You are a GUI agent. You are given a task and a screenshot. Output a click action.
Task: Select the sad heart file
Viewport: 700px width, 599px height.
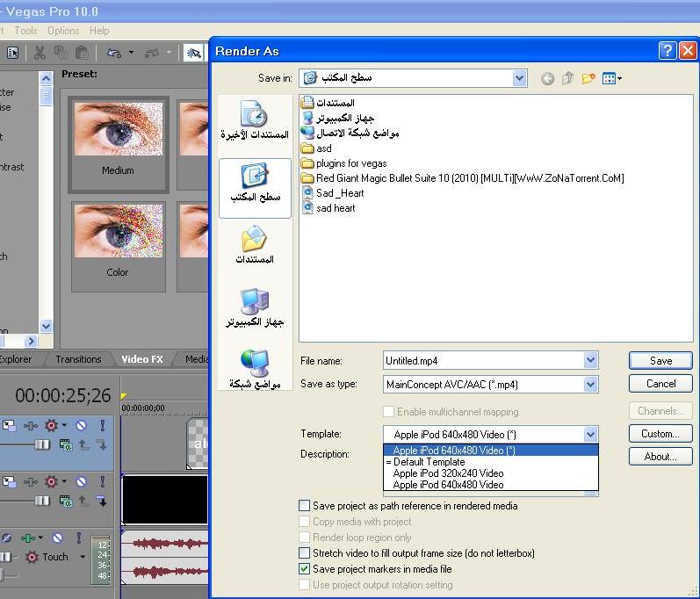pos(328,208)
